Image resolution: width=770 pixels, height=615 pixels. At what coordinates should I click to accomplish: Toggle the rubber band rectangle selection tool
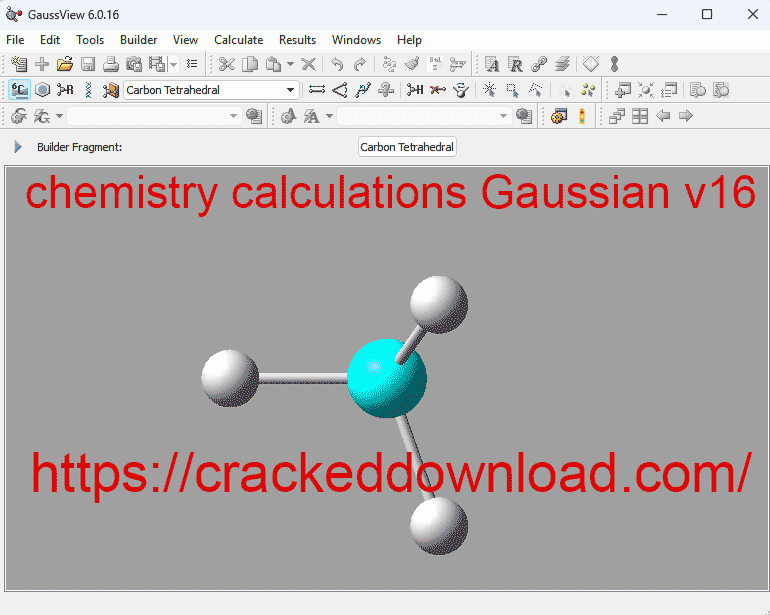click(x=513, y=90)
